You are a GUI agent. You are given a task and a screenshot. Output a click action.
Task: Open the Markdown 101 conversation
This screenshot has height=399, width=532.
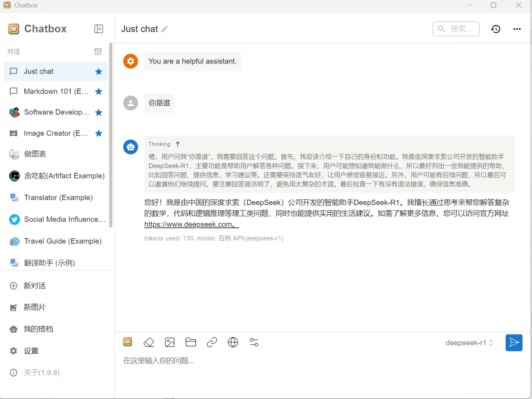56,91
